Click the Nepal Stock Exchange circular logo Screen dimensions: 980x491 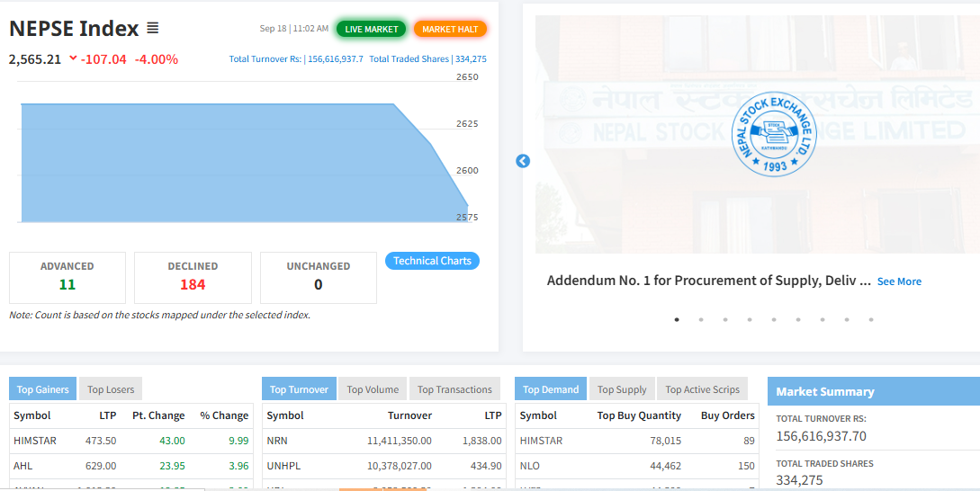(x=773, y=135)
